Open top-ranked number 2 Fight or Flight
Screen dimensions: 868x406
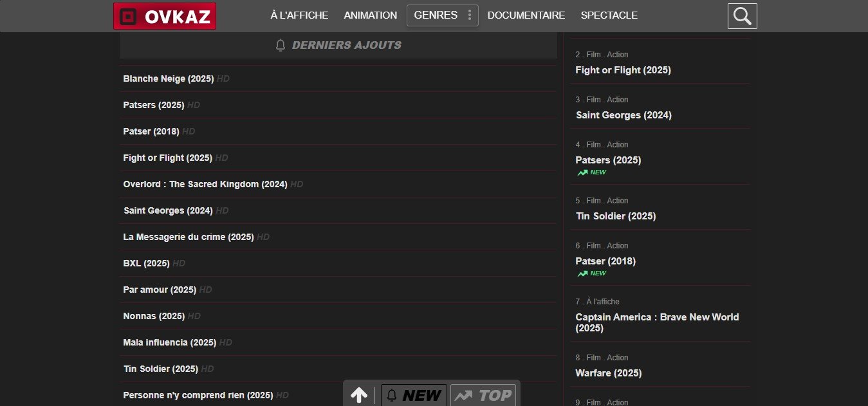pyautogui.click(x=623, y=70)
